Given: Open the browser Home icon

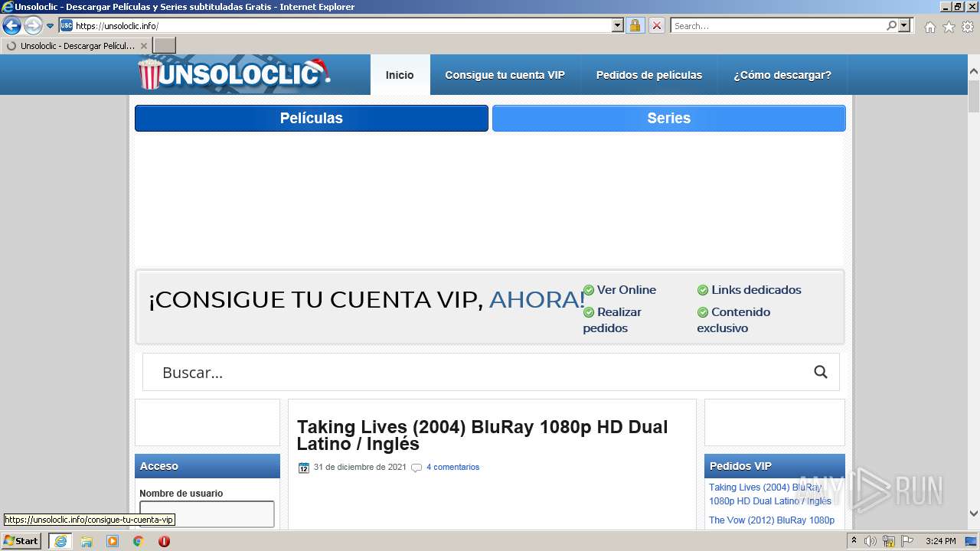Looking at the screenshot, I should click(929, 27).
